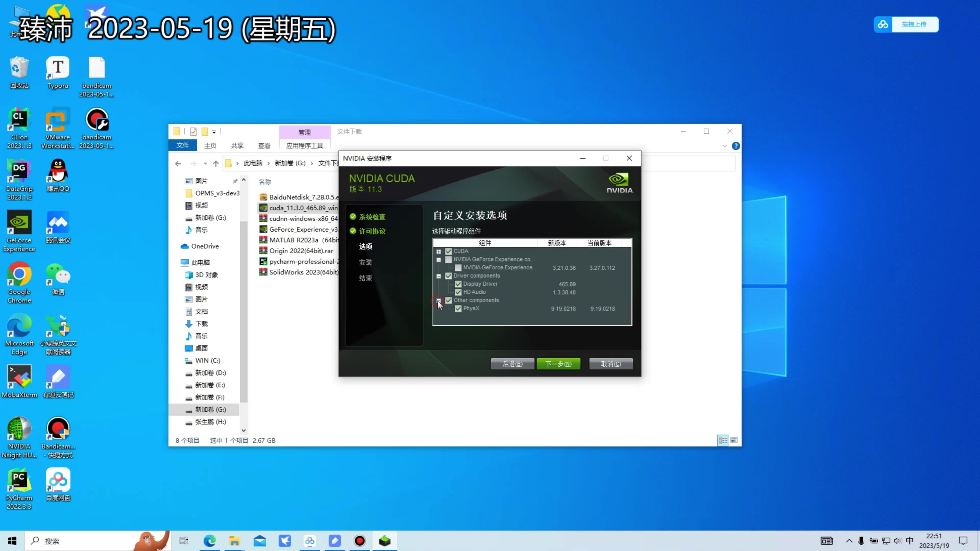Collapse the Driver components tree node
This screenshot has width=980, height=551.
[x=439, y=276]
